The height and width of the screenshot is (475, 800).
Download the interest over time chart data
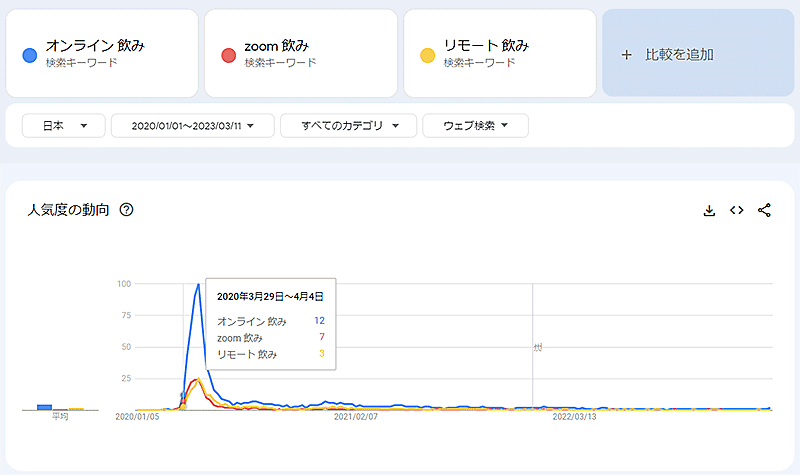pos(709,210)
